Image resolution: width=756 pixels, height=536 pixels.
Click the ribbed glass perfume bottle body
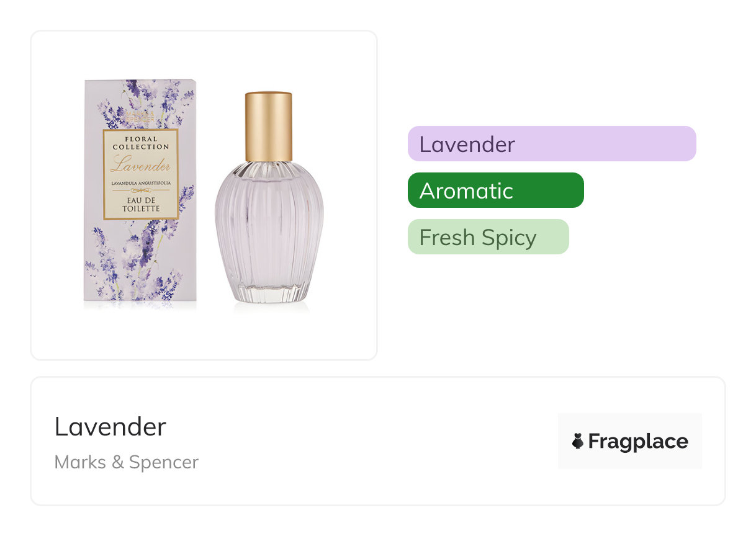(x=269, y=223)
